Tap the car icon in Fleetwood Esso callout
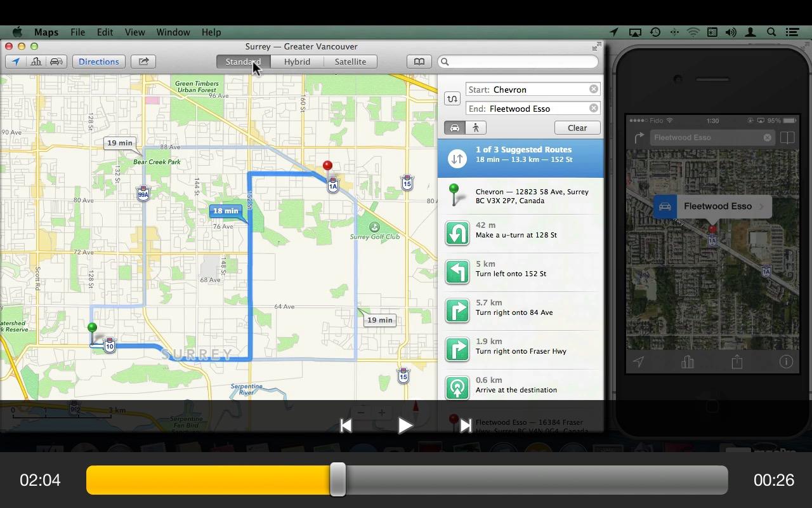 pos(665,206)
